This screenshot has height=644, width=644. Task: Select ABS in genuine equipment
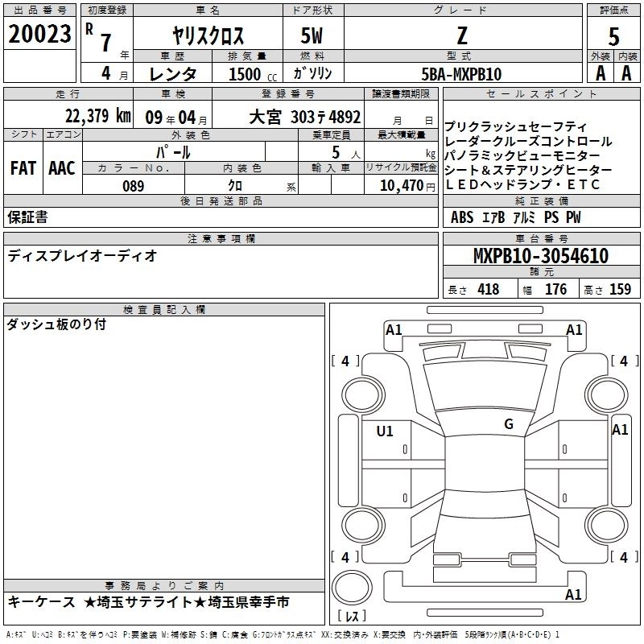462,217
